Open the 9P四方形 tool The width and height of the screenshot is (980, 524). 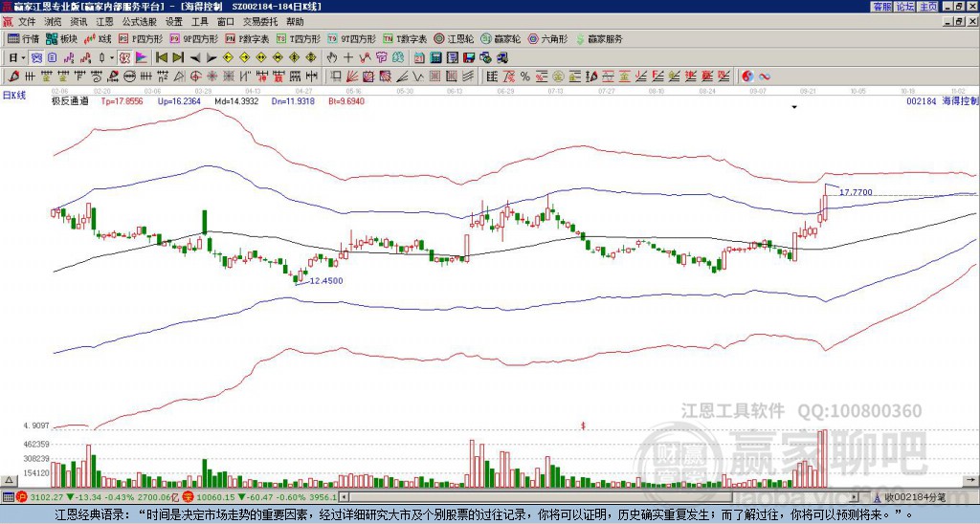193,38
